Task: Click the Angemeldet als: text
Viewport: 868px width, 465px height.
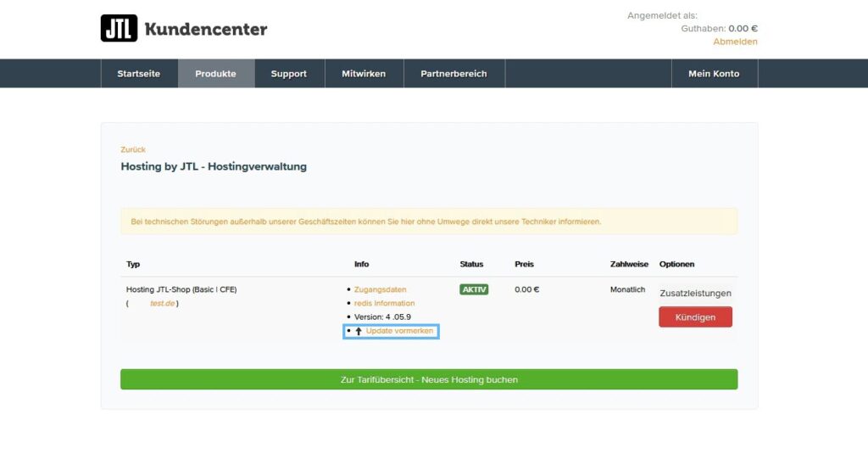Action: point(662,15)
